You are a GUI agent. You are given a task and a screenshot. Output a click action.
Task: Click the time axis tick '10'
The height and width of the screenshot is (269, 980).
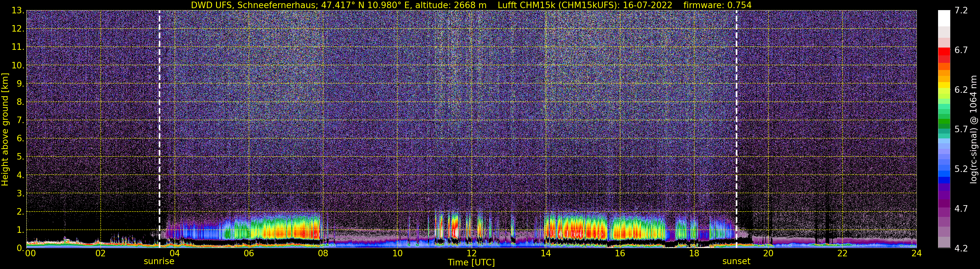397,254
